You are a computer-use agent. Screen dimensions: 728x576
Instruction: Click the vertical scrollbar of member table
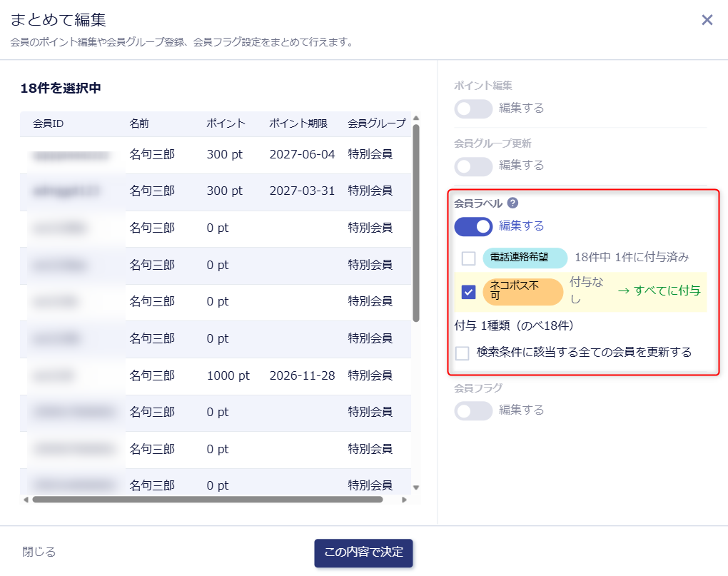pos(416,223)
